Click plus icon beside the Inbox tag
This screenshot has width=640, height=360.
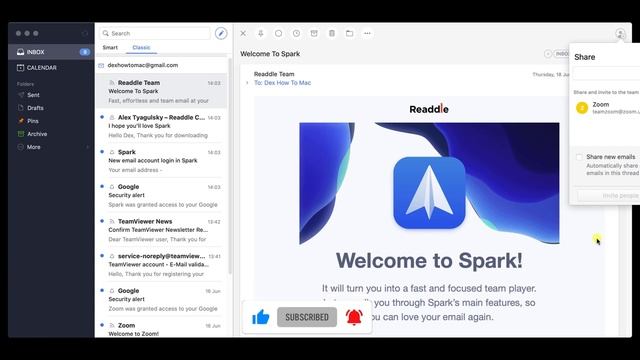(548, 54)
